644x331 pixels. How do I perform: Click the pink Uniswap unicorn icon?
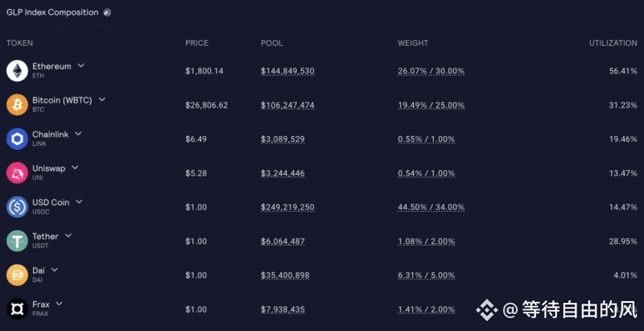(17, 173)
